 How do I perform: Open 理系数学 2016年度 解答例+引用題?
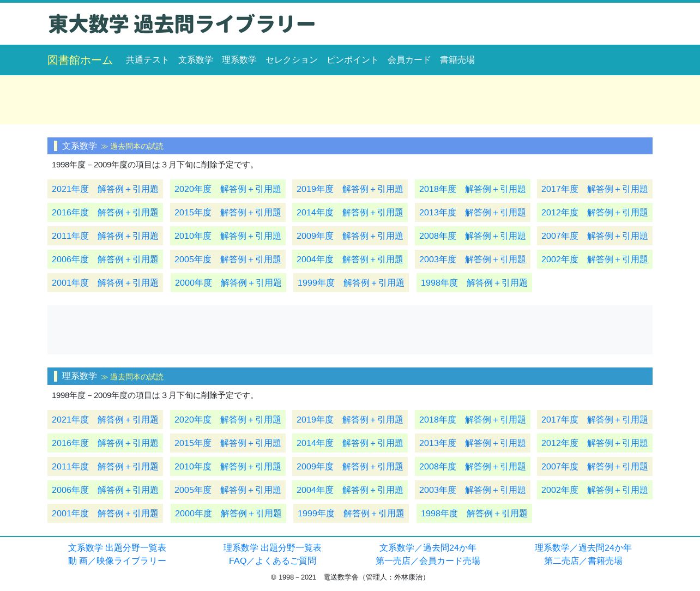point(105,443)
